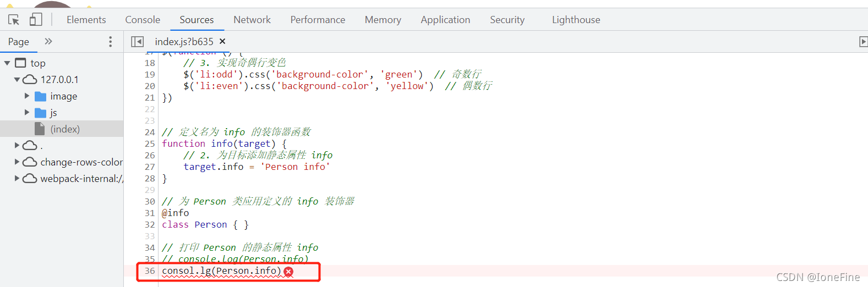Collapse the top frame tree node

point(7,63)
